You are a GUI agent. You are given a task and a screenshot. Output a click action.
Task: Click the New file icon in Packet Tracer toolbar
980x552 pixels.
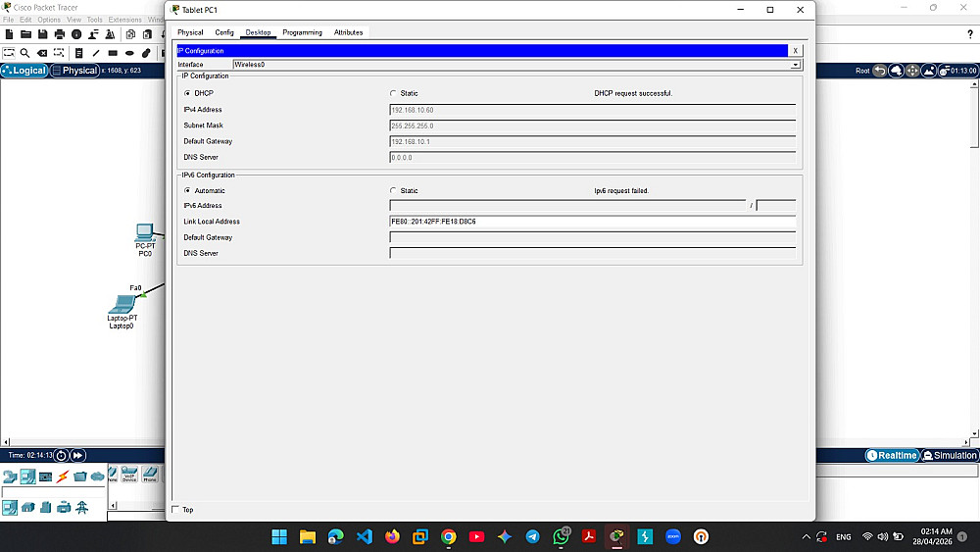coord(10,34)
